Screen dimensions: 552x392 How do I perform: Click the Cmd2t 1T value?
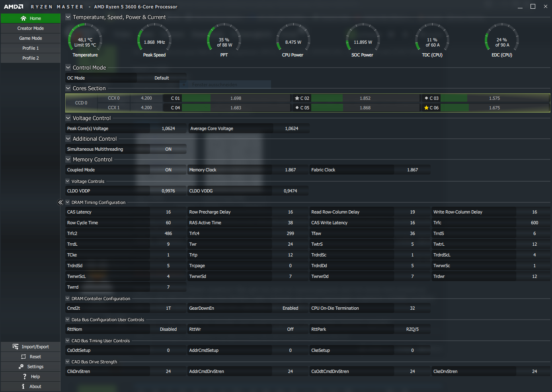coord(168,308)
